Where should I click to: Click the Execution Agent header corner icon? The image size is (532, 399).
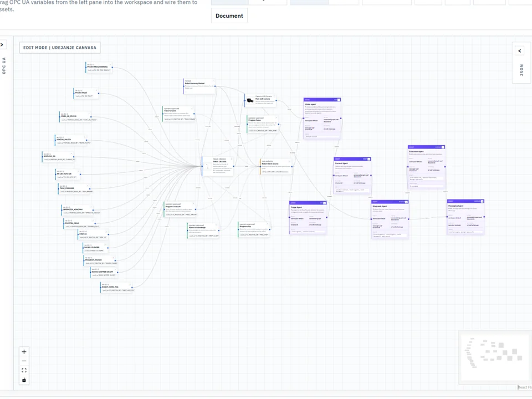[443, 147]
